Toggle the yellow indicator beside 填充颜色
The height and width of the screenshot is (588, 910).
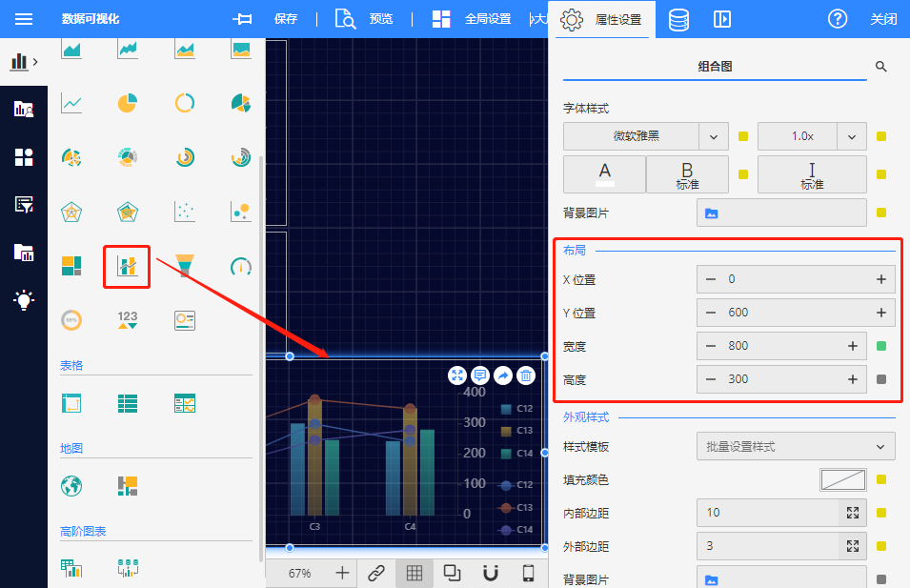(x=881, y=479)
